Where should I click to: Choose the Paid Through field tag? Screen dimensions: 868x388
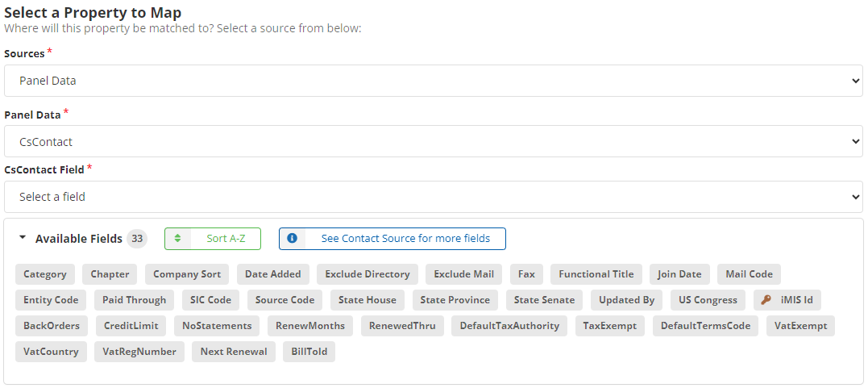pos(134,300)
